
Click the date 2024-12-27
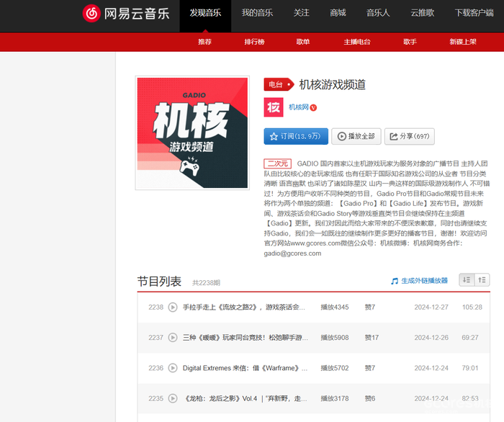click(431, 307)
